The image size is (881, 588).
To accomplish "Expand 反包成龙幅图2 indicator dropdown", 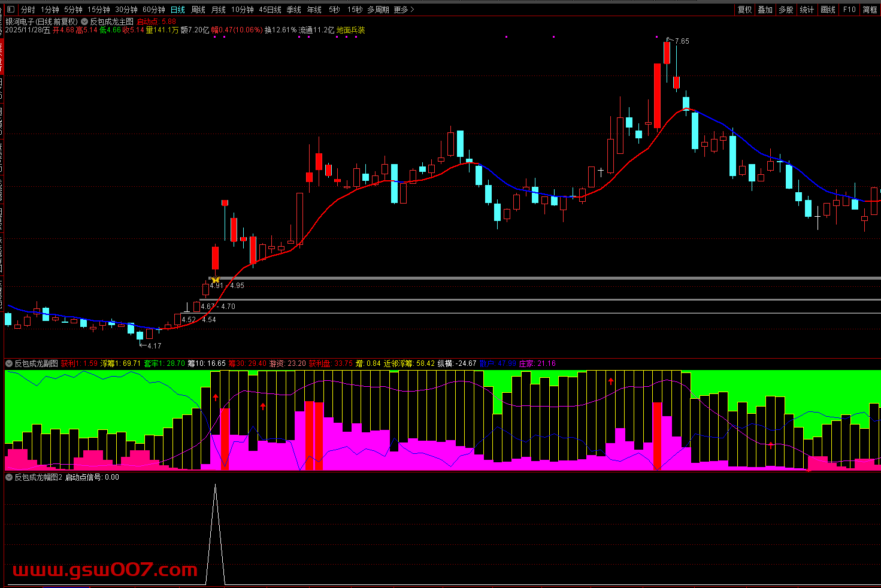I will [x=9, y=477].
